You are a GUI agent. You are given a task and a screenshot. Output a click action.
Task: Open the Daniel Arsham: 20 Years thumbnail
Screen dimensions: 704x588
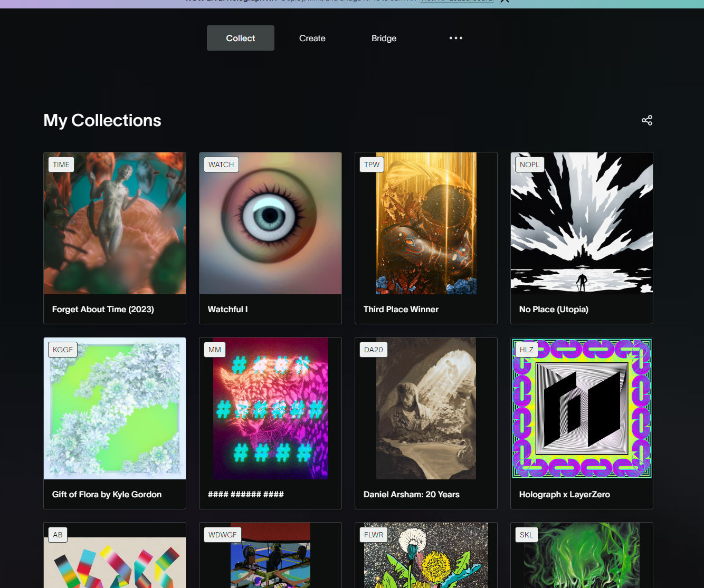[426, 408]
